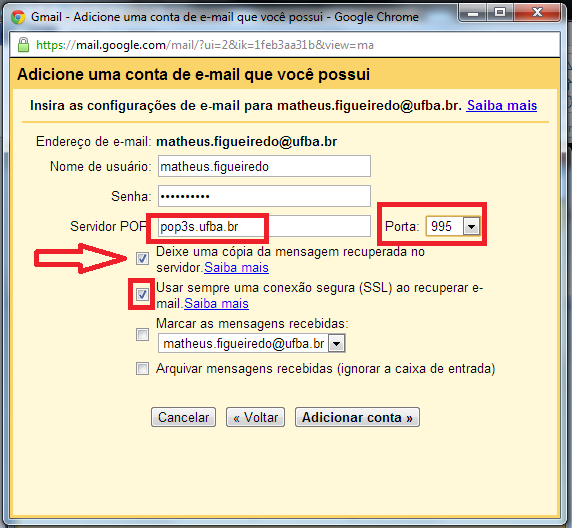
Task: Enable Arquivar mensagens recebidas checkbox
Action: (142, 369)
